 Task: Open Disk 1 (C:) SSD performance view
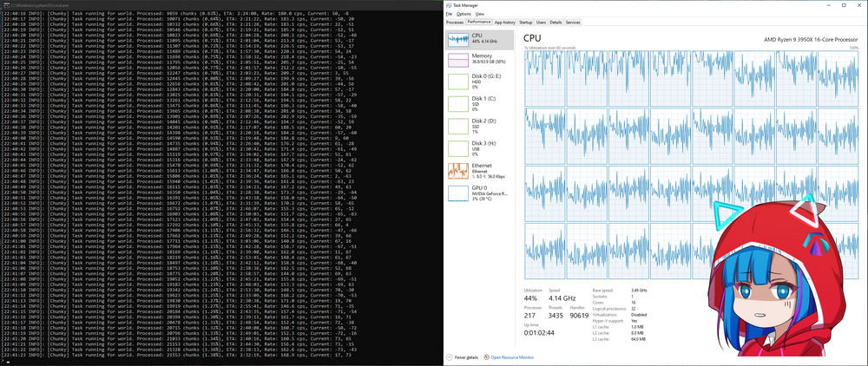tap(480, 104)
